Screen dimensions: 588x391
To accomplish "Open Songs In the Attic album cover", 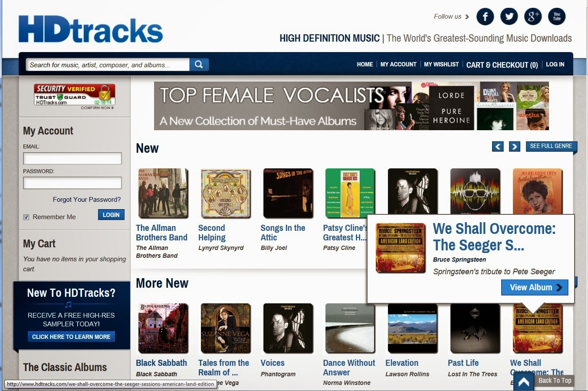I will coord(288,193).
